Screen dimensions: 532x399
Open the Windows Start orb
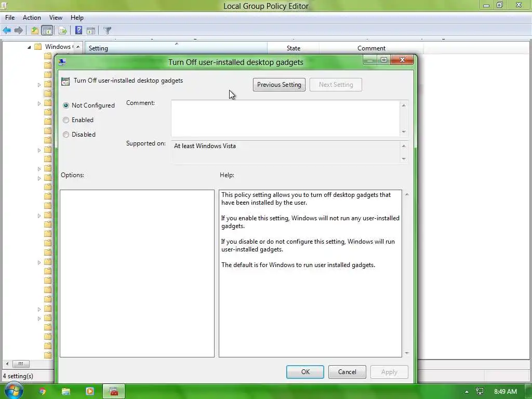pos(14,391)
